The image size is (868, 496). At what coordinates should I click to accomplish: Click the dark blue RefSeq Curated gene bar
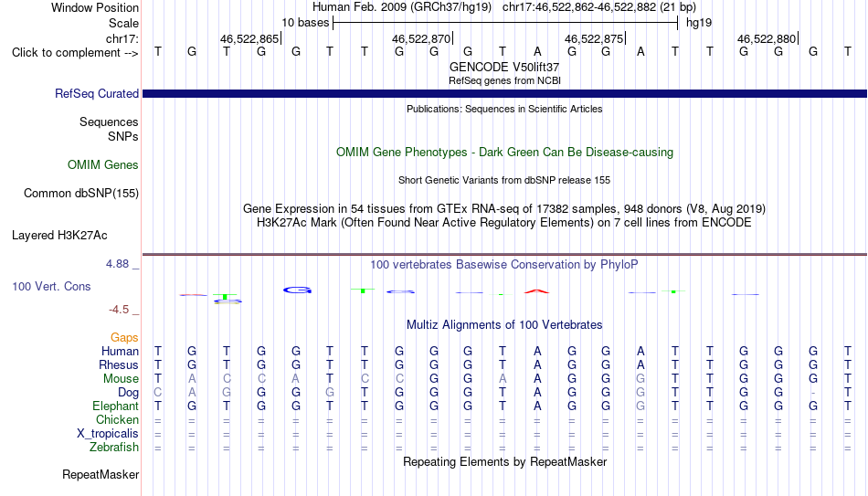pos(504,94)
